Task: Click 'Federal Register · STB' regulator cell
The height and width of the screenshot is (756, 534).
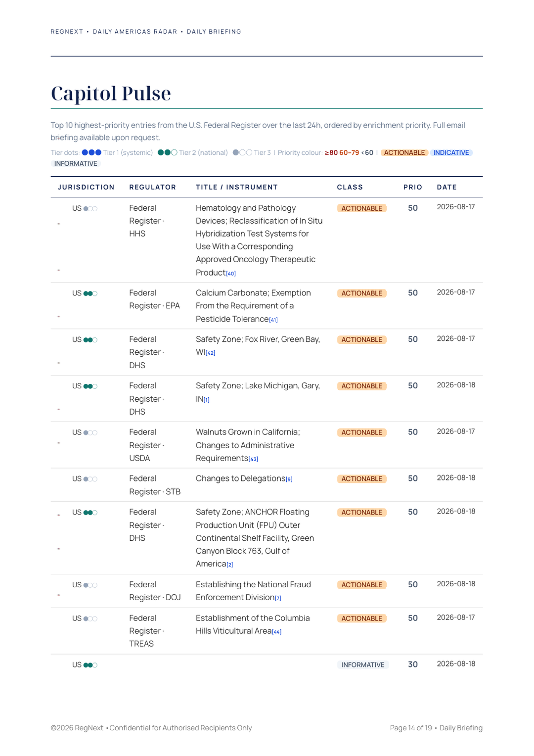Action: point(155,485)
